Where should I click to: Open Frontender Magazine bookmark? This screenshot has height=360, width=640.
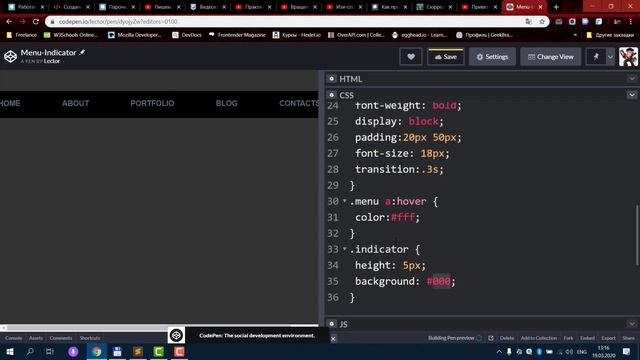click(237, 35)
